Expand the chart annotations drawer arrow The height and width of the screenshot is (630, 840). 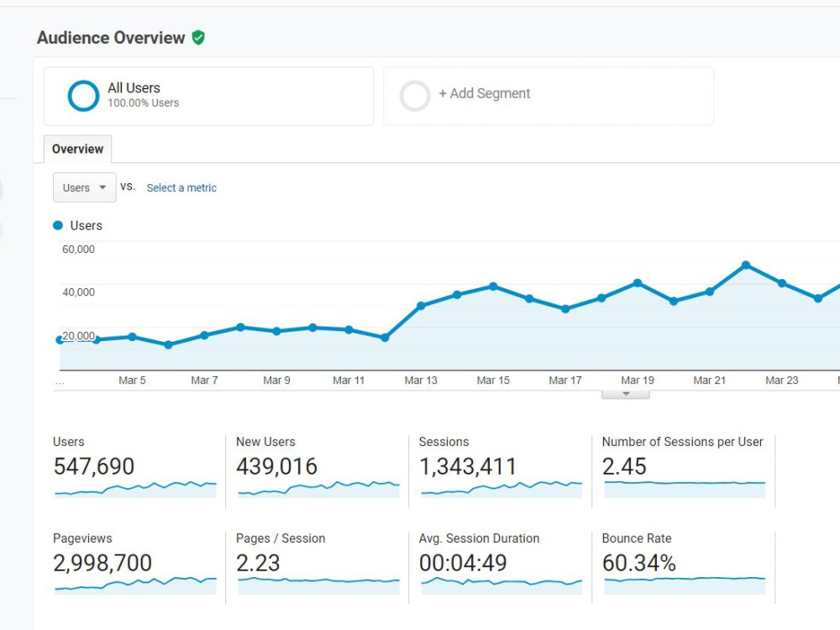(626, 394)
